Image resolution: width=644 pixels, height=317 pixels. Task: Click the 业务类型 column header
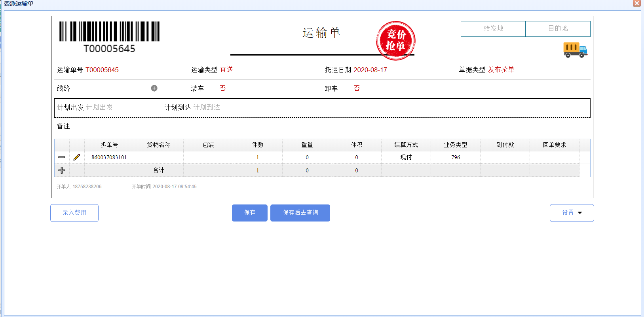pyautogui.click(x=456, y=145)
